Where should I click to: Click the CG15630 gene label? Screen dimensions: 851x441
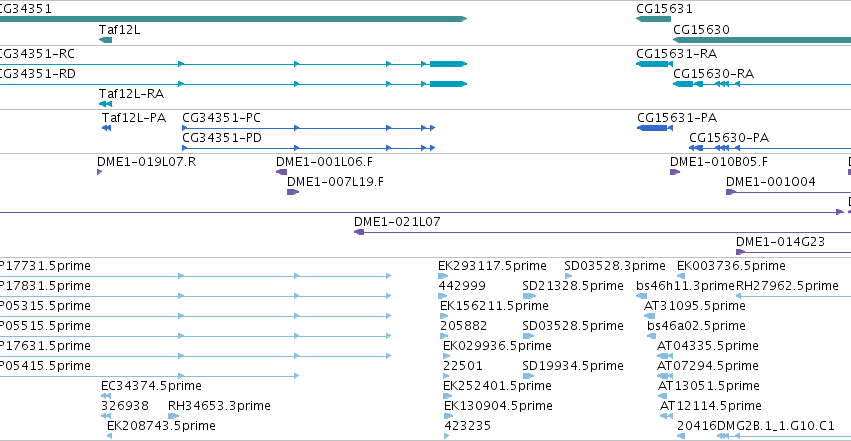tap(701, 30)
